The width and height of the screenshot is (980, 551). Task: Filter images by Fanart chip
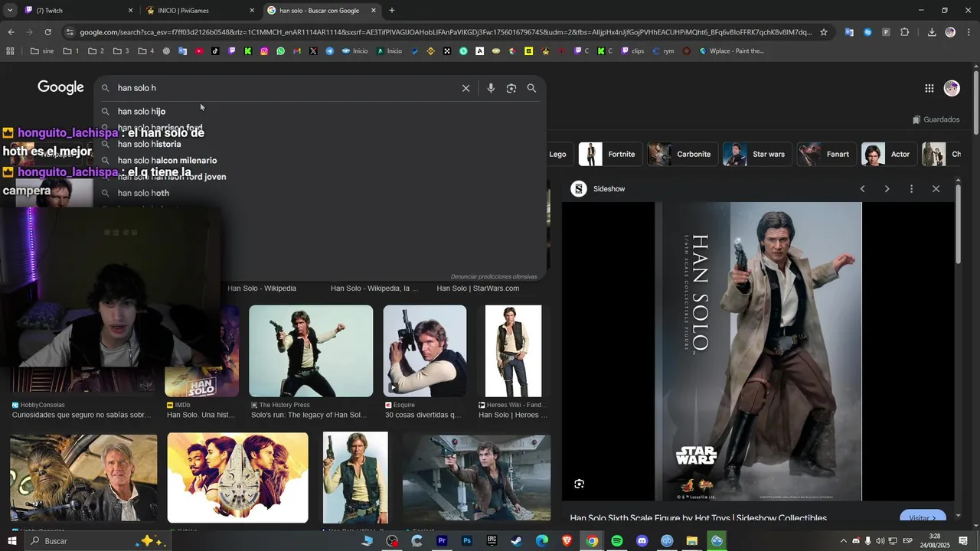[825, 154]
